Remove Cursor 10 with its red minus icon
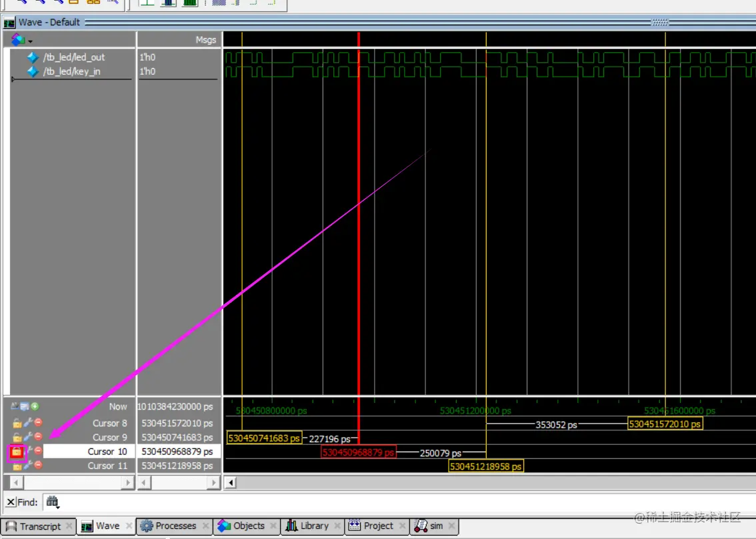This screenshot has height=539, width=756. [39, 450]
